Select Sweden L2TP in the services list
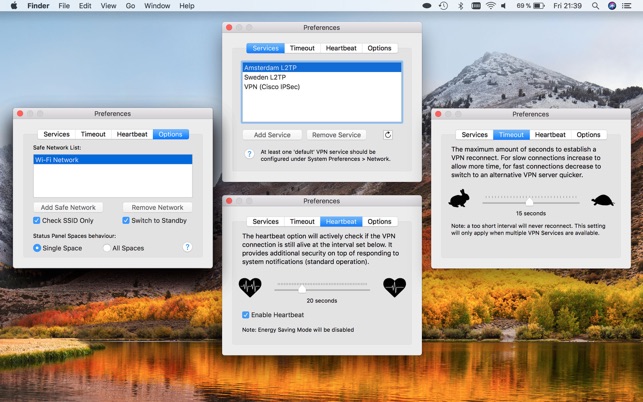Screen dimensions: 643x402 (265, 77)
